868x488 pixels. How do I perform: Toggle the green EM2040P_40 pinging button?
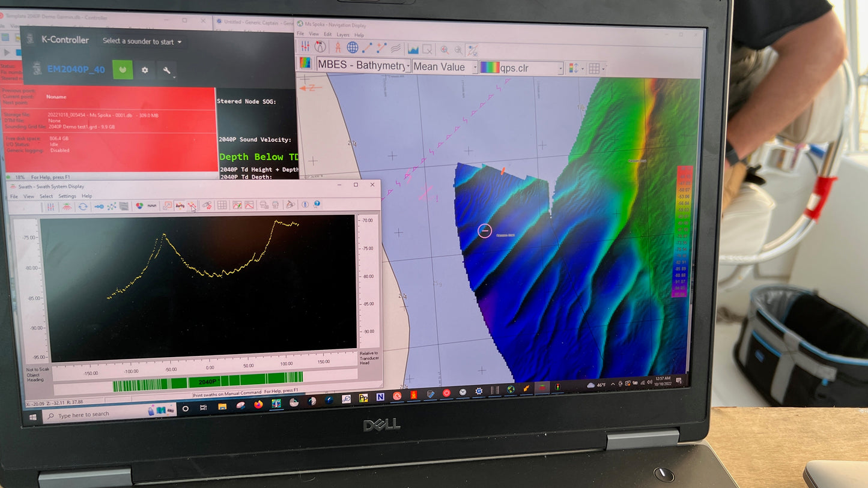[123, 70]
